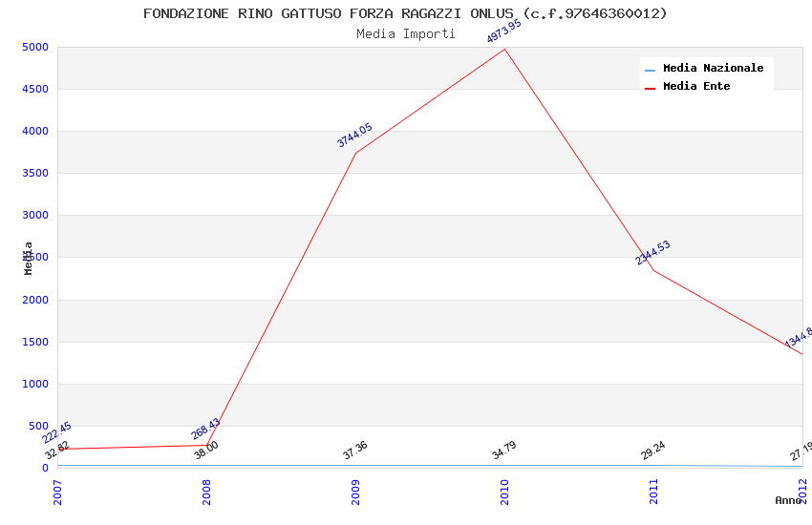
Task: Click the chart title FONDAZIONE RINO GATTUSO FORZA RAGAZZI ONLUS
Action: pyautogui.click(x=405, y=13)
